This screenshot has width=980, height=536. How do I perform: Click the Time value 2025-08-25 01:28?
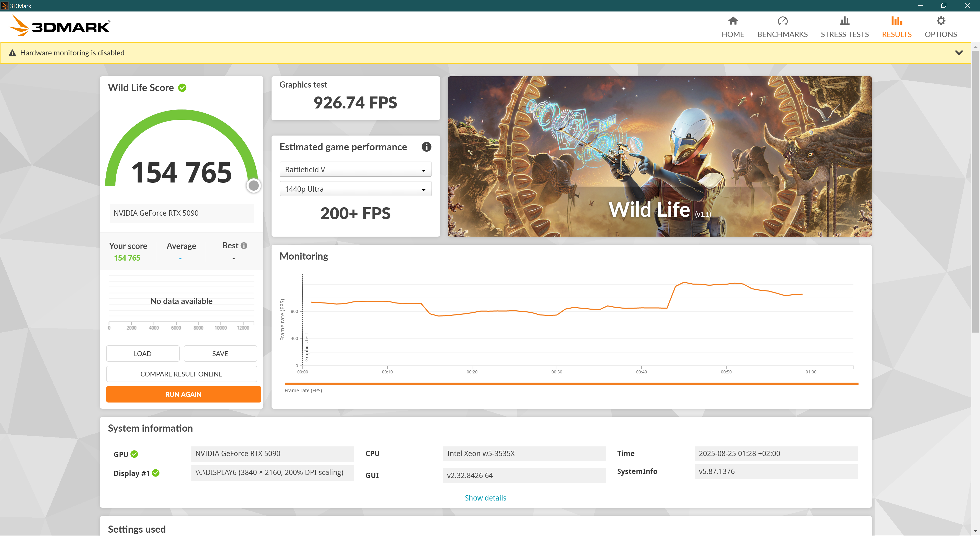[x=776, y=454]
